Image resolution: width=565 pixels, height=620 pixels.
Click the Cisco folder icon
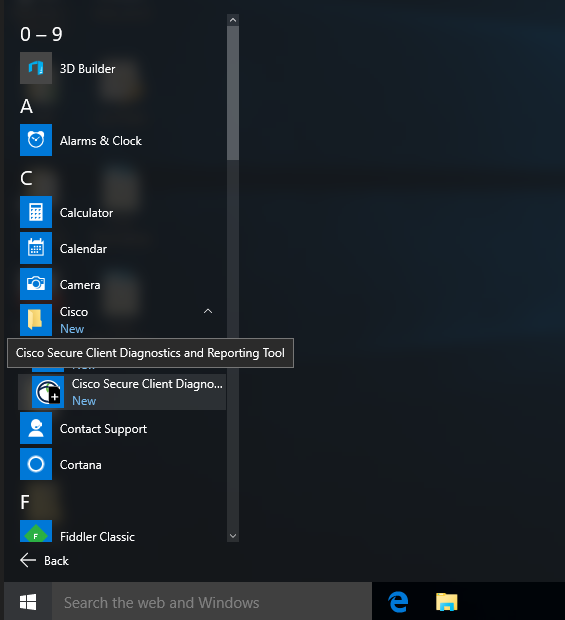point(36,320)
